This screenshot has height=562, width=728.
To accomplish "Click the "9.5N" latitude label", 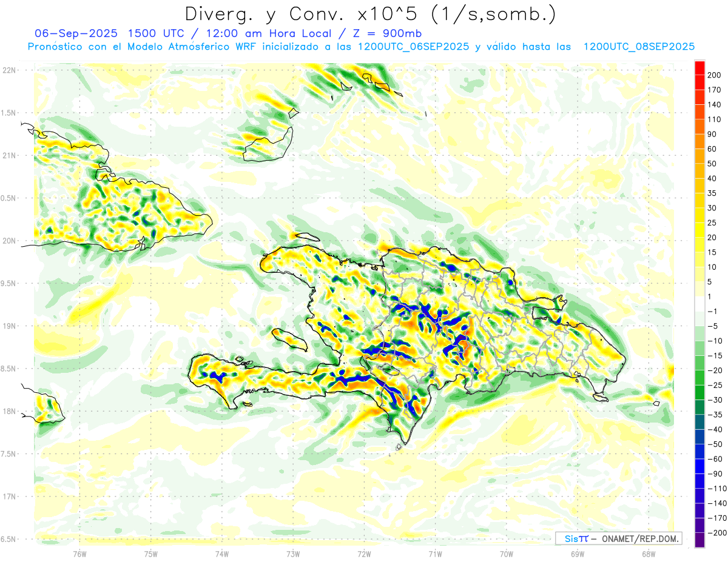I will click(8, 283).
